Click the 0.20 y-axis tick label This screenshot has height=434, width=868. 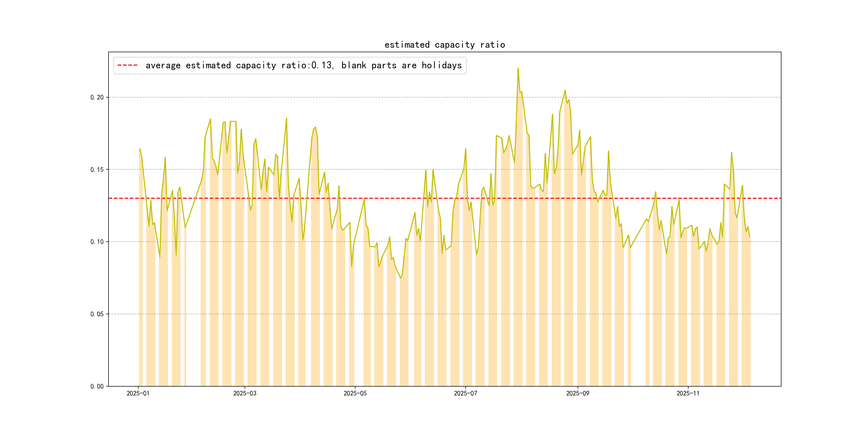pyautogui.click(x=97, y=97)
